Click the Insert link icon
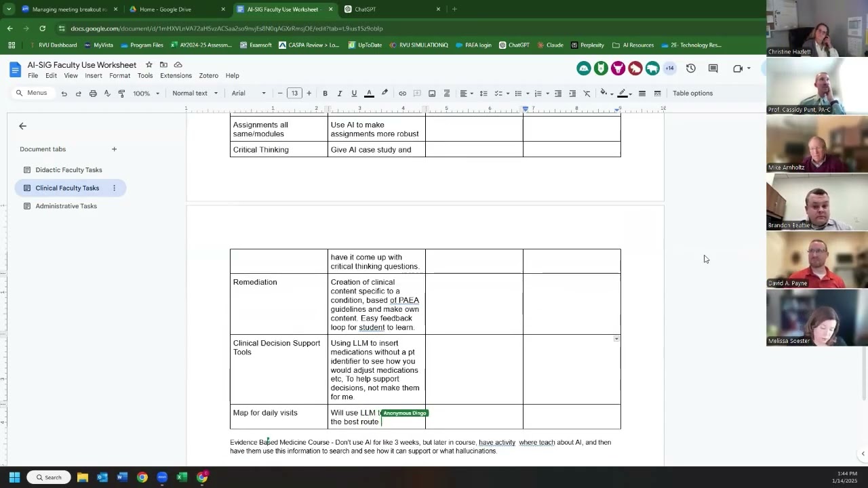Image resolution: width=868 pixels, height=488 pixels. (402, 94)
